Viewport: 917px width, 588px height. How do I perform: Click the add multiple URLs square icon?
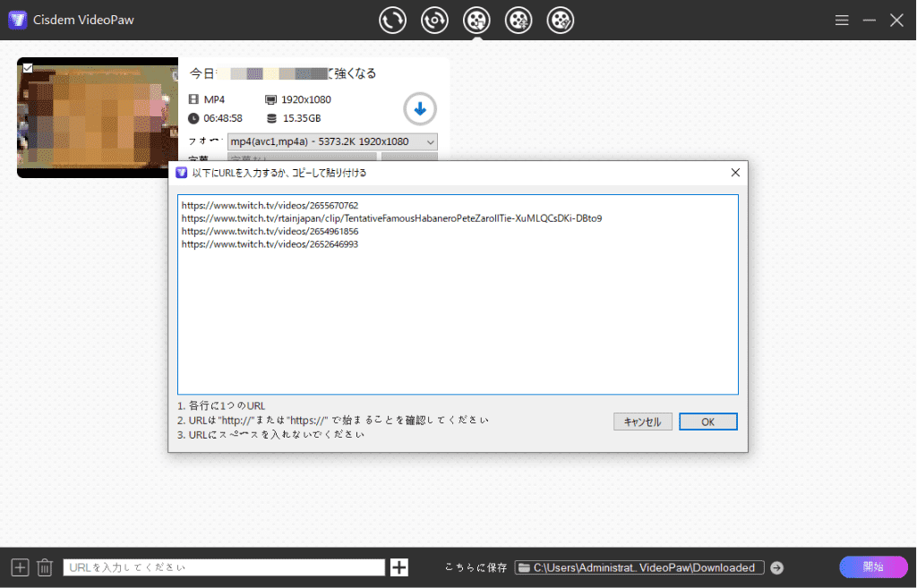(20, 567)
